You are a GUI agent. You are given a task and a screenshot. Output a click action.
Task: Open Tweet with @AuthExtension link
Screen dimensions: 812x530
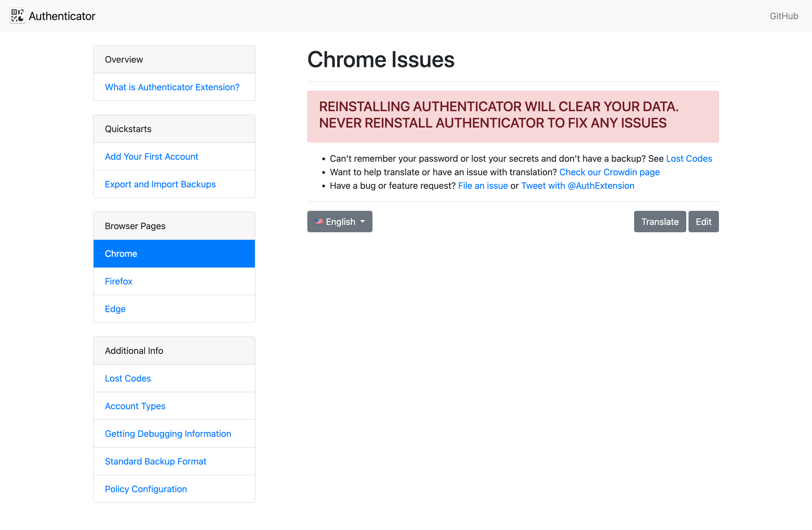click(x=577, y=186)
